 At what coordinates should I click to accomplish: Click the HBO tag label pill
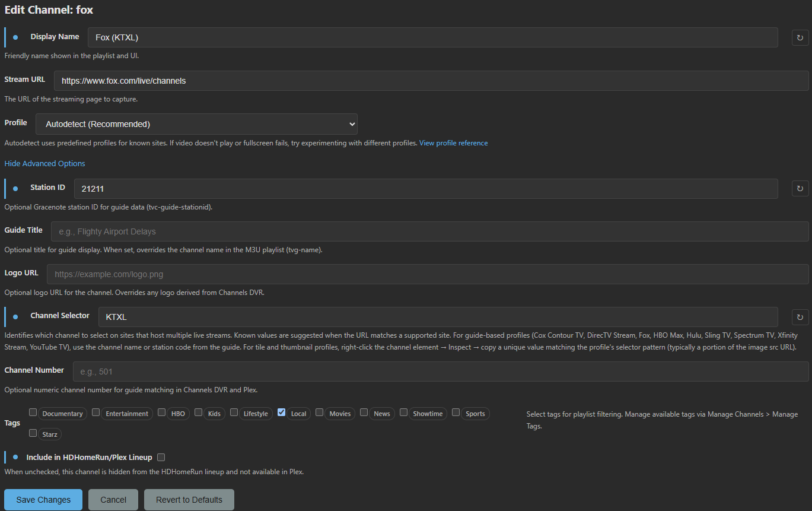pyautogui.click(x=179, y=414)
